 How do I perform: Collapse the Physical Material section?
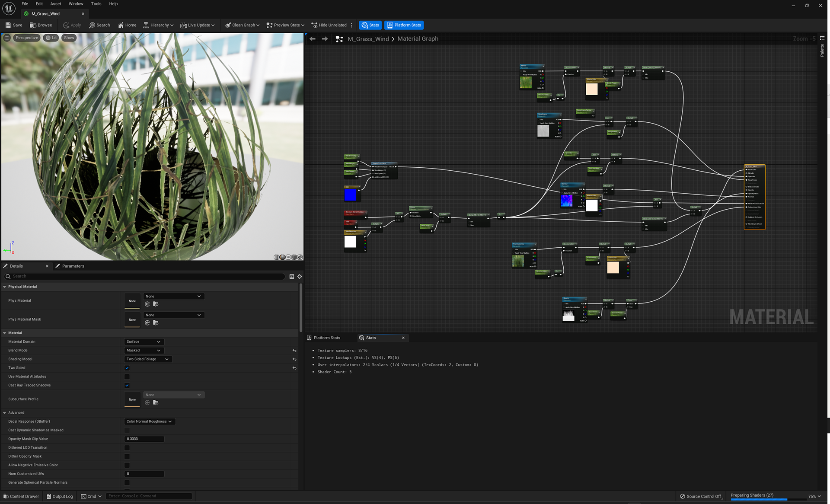[x=5, y=287]
